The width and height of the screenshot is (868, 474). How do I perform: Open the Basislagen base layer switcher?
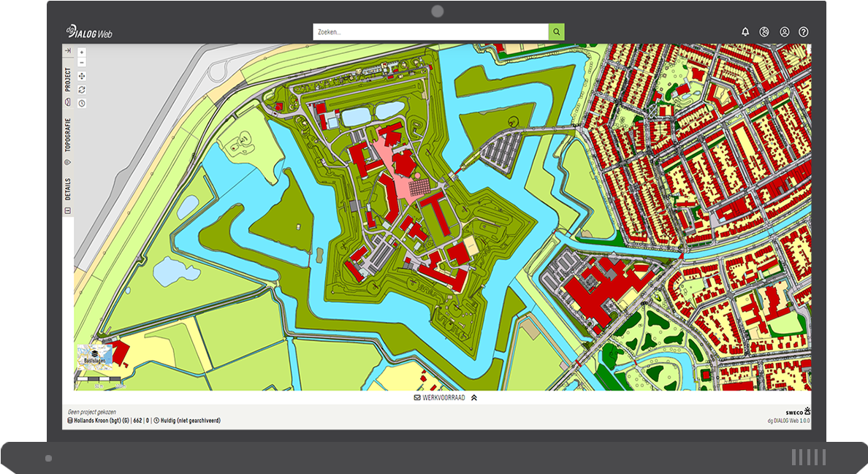95,356
